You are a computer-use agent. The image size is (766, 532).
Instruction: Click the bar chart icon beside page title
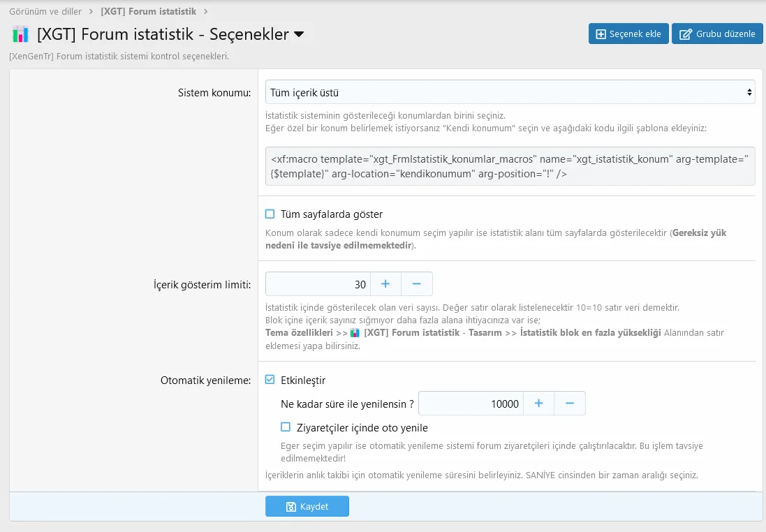tap(20, 34)
